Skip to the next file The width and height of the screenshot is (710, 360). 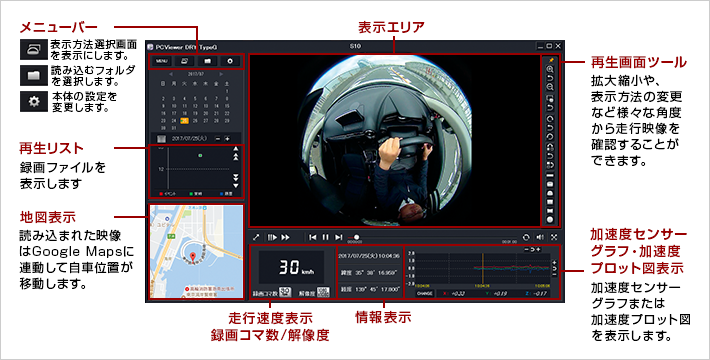pos(339,237)
